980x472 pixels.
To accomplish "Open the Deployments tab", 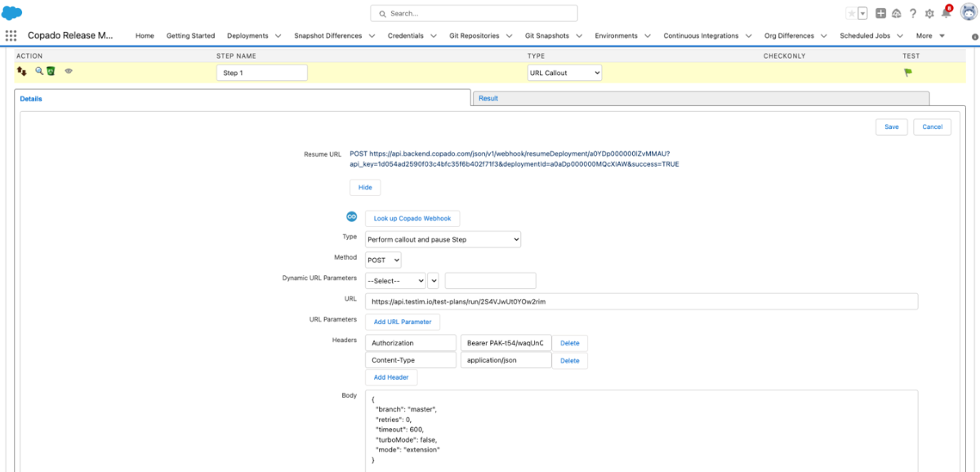I will click(247, 36).
